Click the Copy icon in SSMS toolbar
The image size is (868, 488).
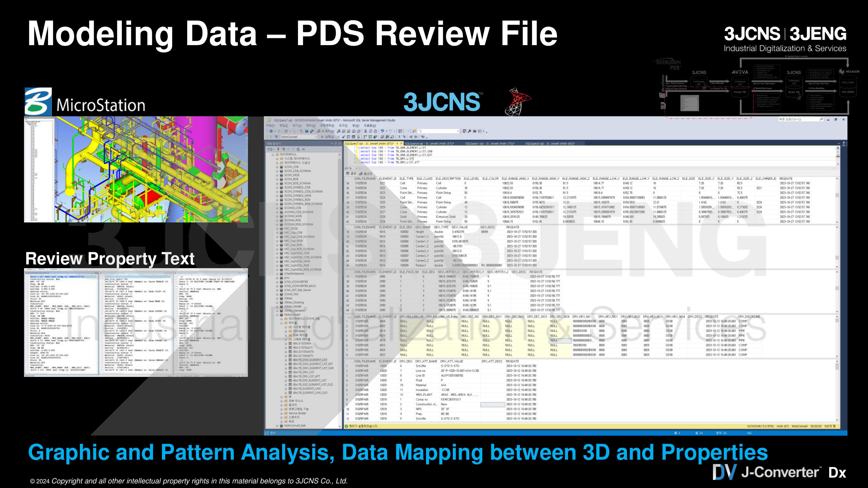[x=370, y=131]
